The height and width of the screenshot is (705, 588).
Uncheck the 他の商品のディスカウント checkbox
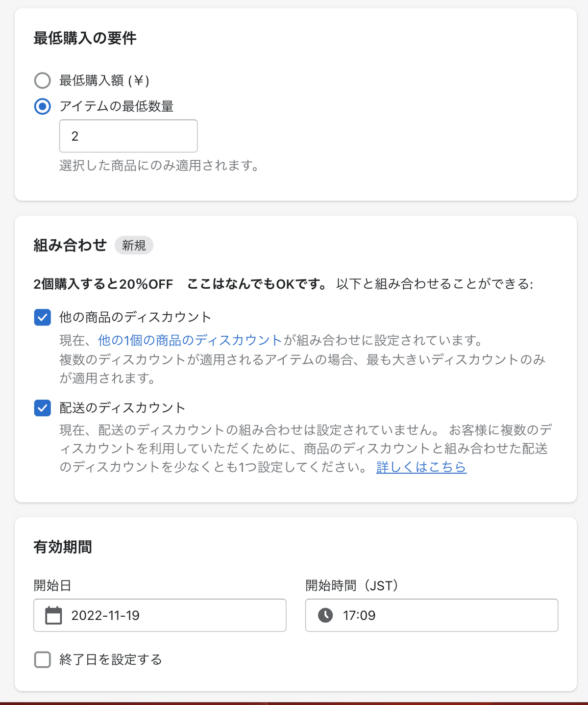[x=43, y=317]
